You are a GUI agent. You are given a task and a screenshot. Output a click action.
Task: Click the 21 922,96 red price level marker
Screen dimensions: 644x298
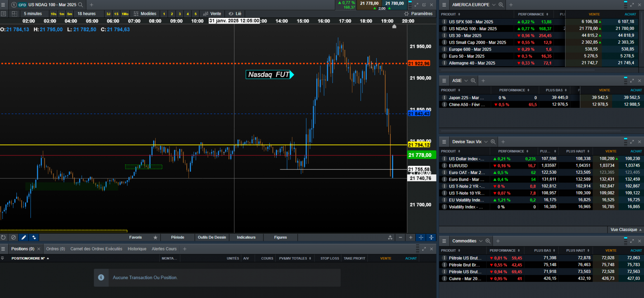tap(419, 63)
